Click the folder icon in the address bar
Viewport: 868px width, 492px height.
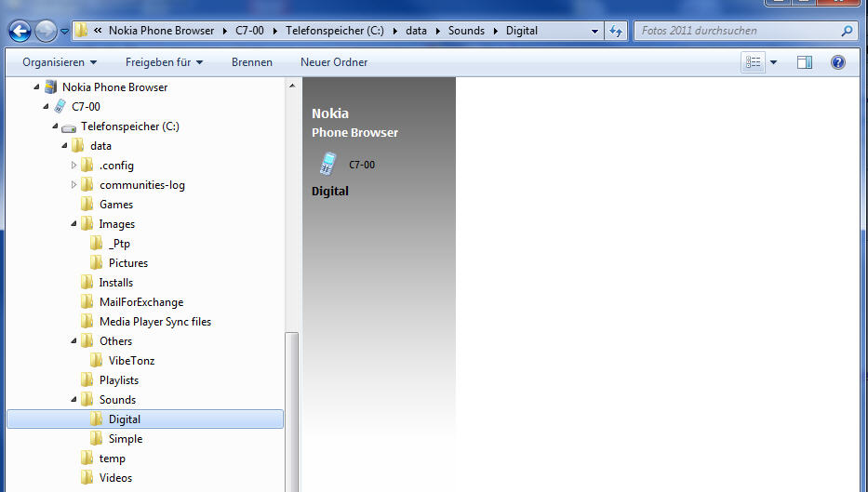tap(81, 31)
